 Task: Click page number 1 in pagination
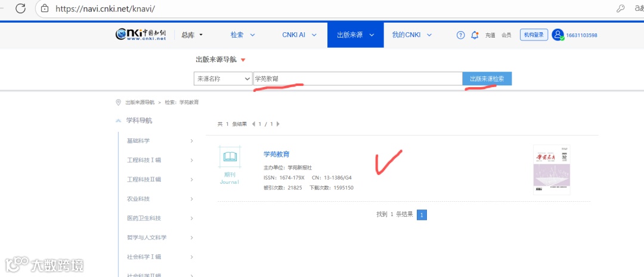pos(422,214)
